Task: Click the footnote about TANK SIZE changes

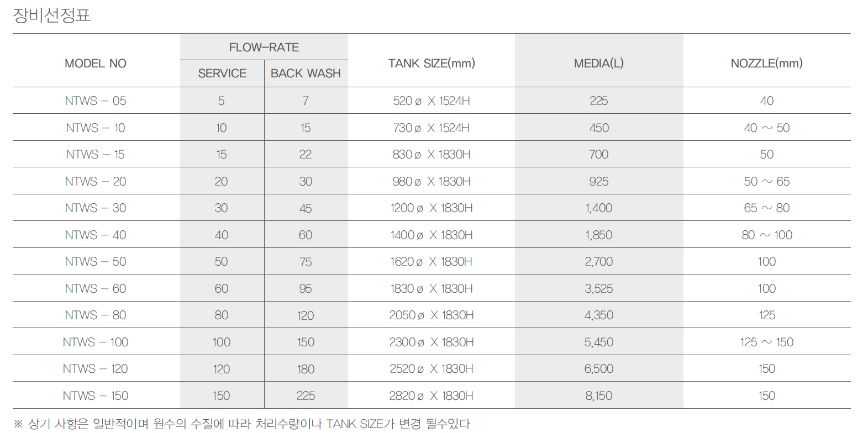Action: 242,424
